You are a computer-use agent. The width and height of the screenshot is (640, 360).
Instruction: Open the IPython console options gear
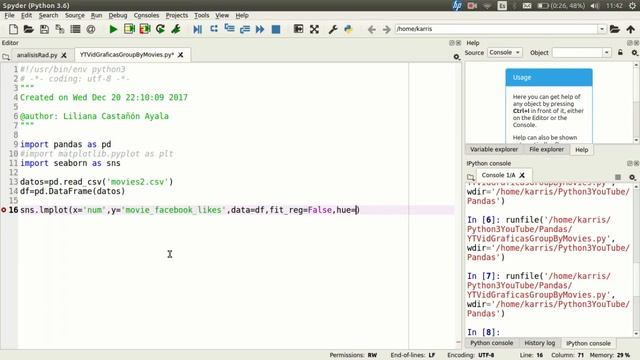click(x=632, y=177)
